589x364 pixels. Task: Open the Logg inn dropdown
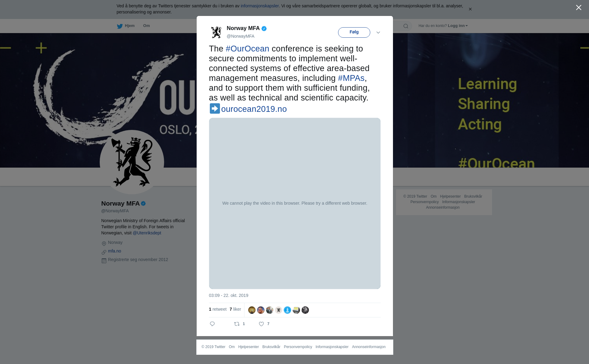[458, 26]
